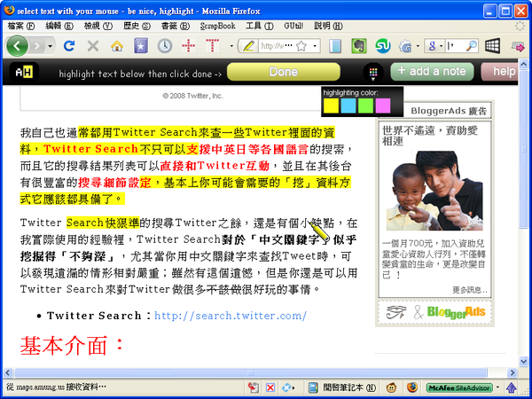The image size is (532, 399).
Task: Open the history clock icon
Action: tap(165, 46)
